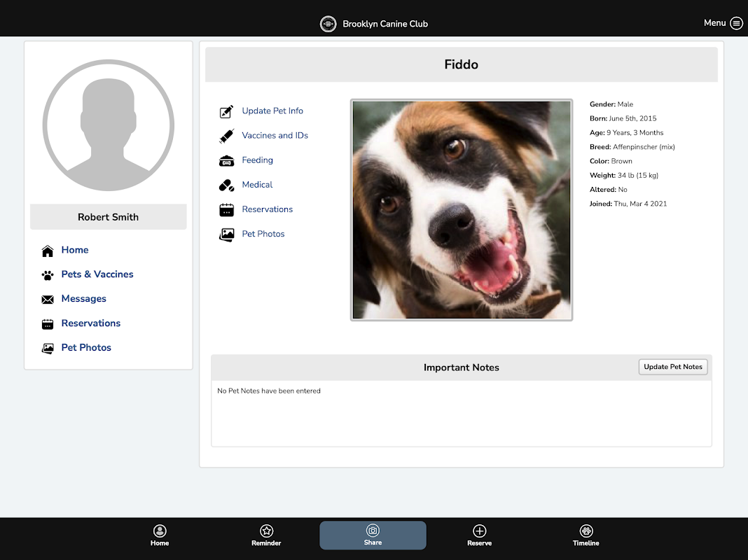Open Messages in the sidebar
Screen dimensions: 748x560
pyautogui.click(x=83, y=298)
